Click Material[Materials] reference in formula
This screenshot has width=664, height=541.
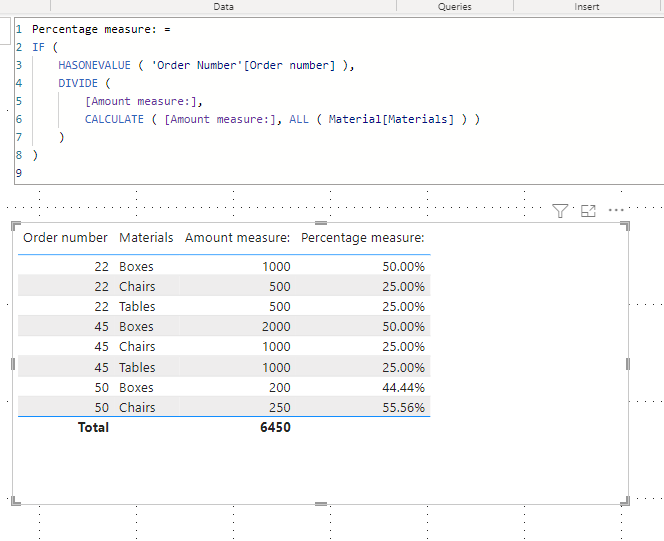[x=391, y=119]
